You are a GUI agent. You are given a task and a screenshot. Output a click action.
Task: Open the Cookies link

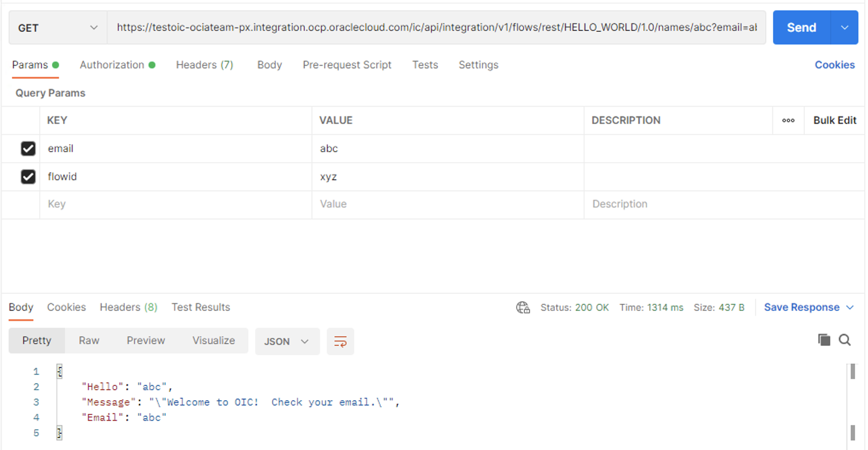tap(834, 65)
